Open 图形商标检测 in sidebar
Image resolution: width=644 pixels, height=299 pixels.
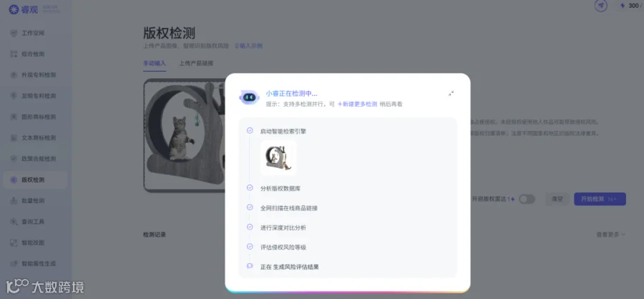(x=35, y=117)
